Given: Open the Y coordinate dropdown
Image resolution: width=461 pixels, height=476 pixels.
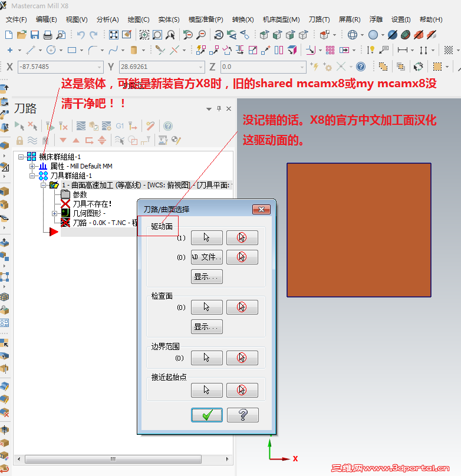Looking at the screenshot, I should [200, 67].
